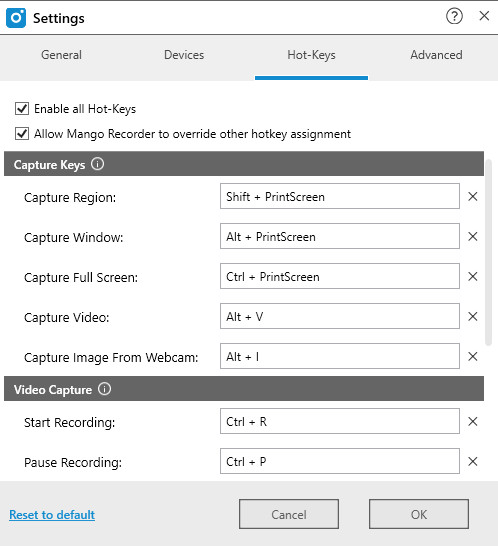Clear the Capture Video hotkey
This screenshot has height=546, width=498.
[x=473, y=317]
